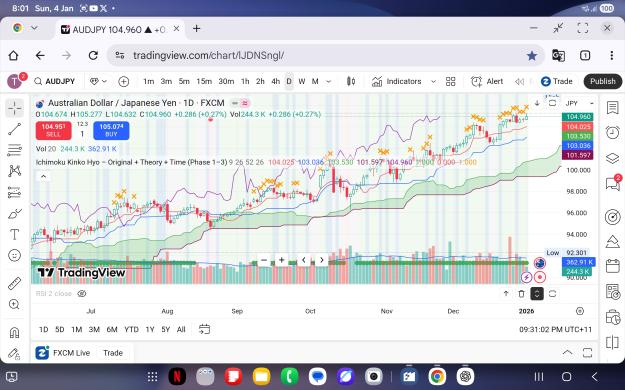Select the 1m timeframe
The width and height of the screenshot is (625, 390).
149,81
